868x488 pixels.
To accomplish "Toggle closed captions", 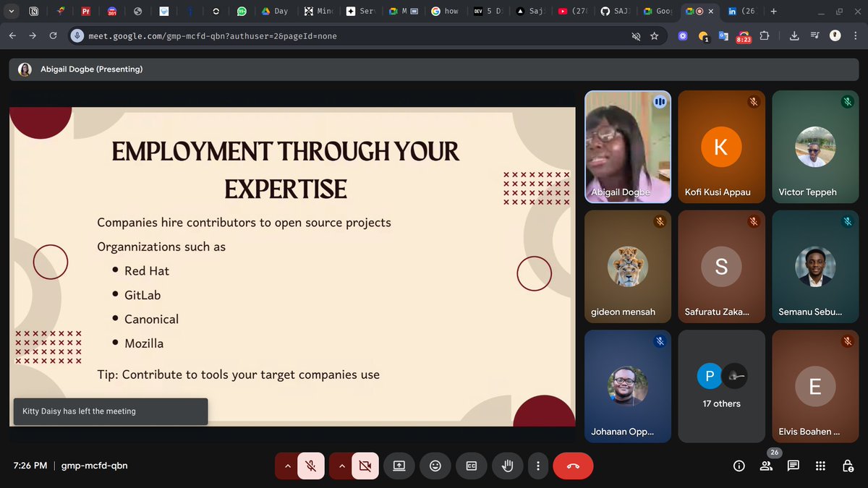I will [472, 466].
